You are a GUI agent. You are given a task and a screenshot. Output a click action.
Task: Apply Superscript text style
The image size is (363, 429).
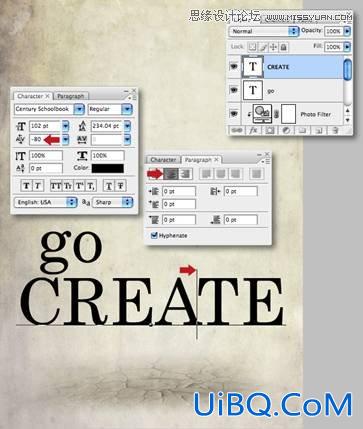(79, 186)
